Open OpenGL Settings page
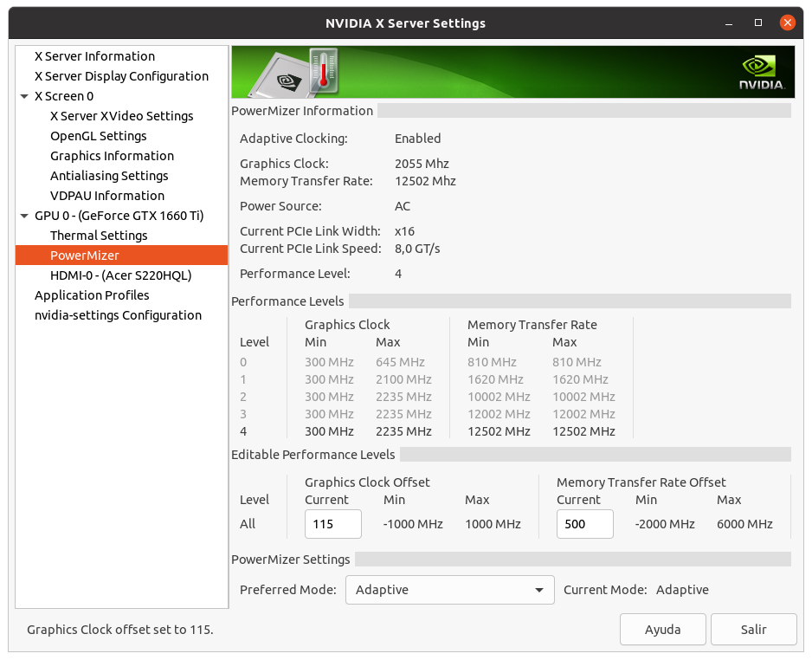The width and height of the screenshot is (812, 660). [x=98, y=136]
